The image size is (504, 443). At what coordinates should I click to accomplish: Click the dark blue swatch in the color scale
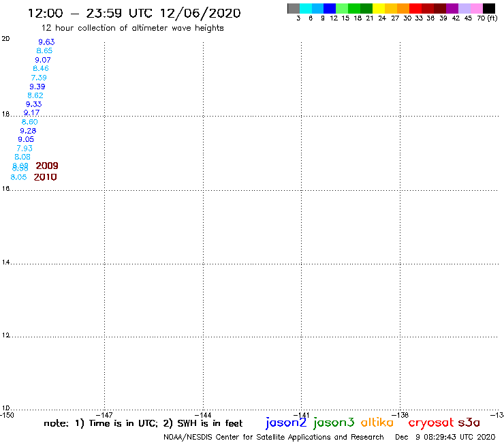point(330,8)
